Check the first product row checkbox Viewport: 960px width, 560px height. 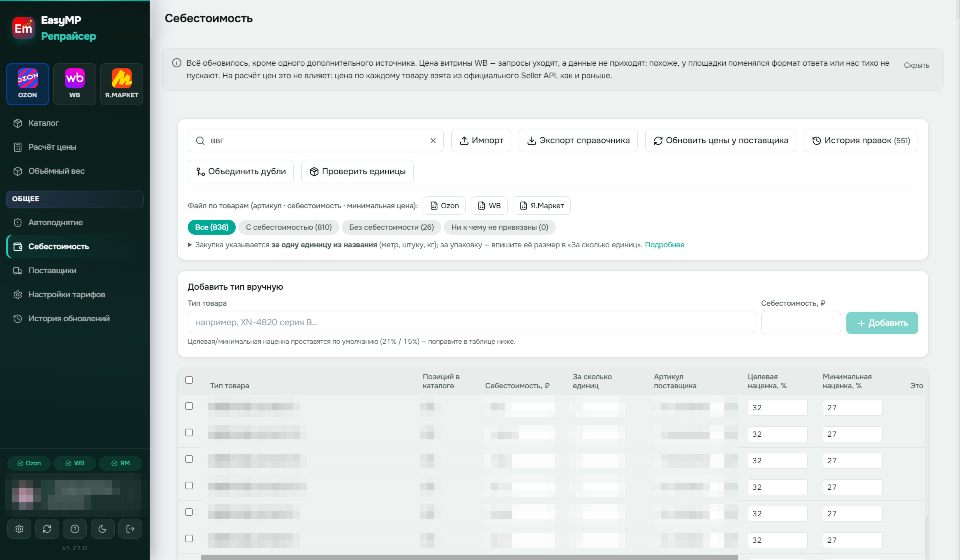tap(189, 406)
